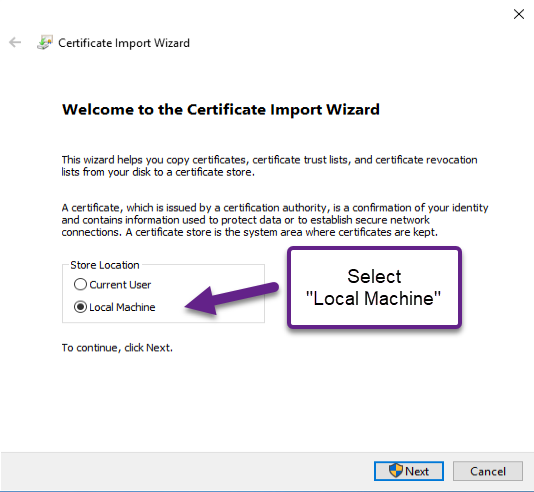Click the "Select Local Machine" callout box
This screenshot has width=534, height=492.
coord(374,288)
